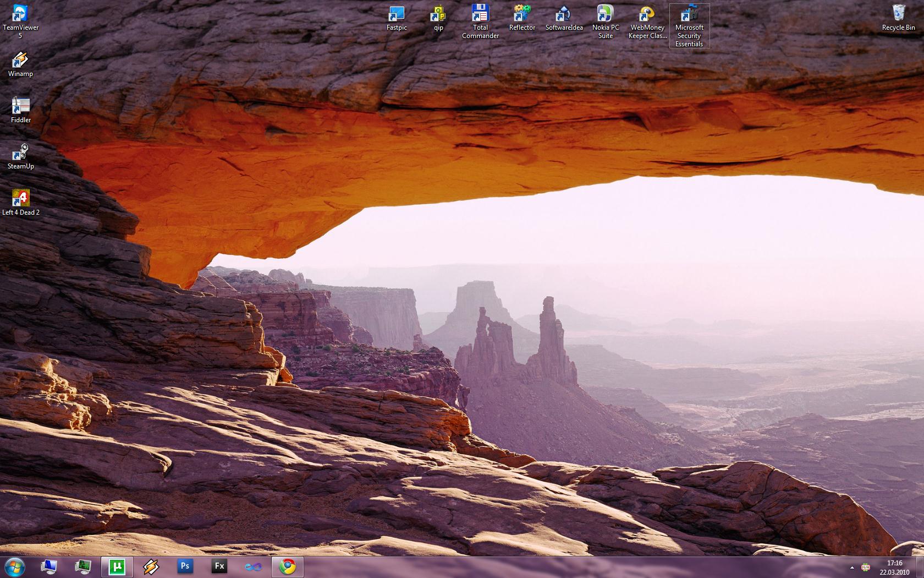Switch to the uTorrent taskbar window
Image resolution: width=924 pixels, height=578 pixels.
click(117, 566)
